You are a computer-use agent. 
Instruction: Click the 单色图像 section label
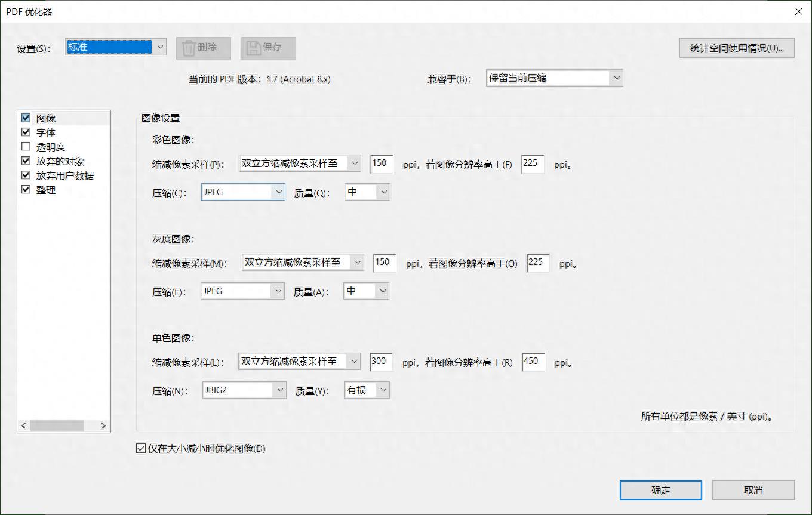point(174,338)
